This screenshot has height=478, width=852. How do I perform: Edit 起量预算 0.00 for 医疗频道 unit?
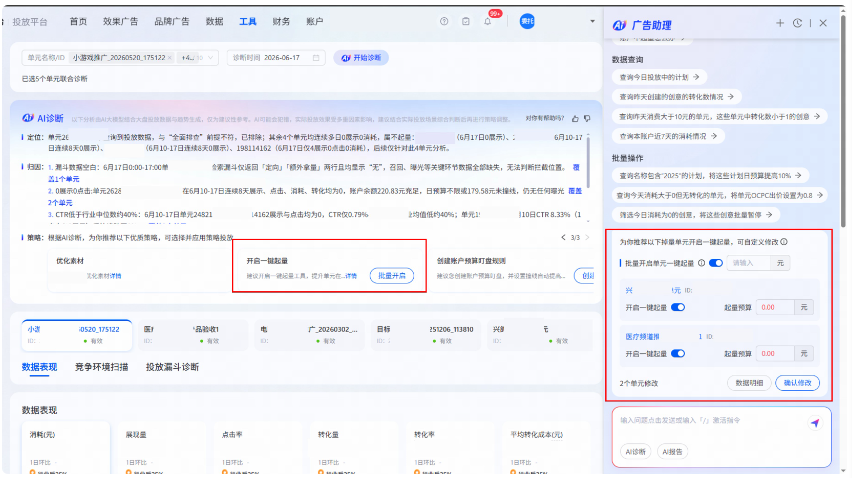click(775, 354)
